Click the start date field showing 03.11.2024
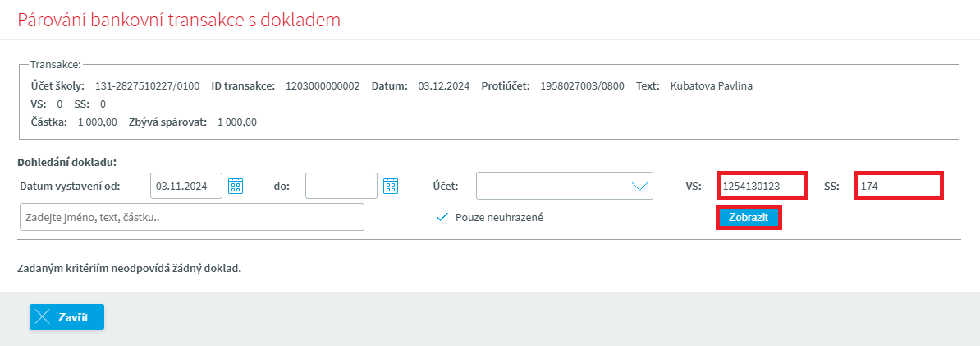Image resolution: width=980 pixels, height=346 pixels. coord(186,186)
